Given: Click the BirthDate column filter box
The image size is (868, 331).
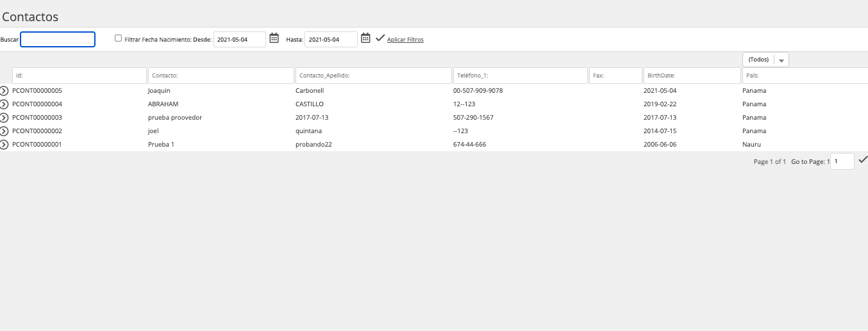Looking at the screenshot, I should coord(692,76).
